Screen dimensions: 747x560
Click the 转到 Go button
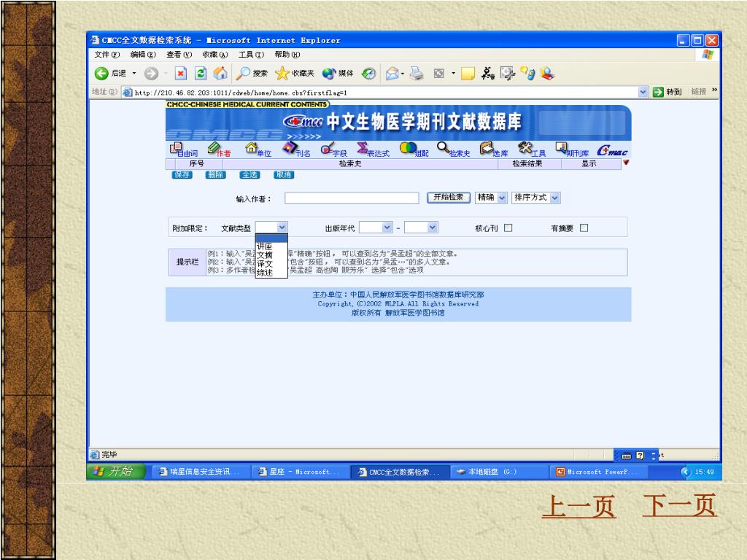[667, 92]
